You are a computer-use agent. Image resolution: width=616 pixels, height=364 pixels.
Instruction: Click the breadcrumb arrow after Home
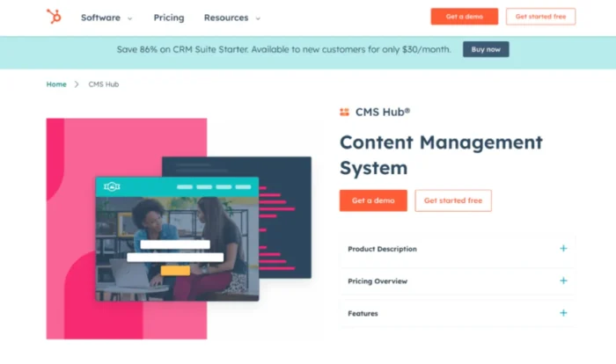[77, 84]
